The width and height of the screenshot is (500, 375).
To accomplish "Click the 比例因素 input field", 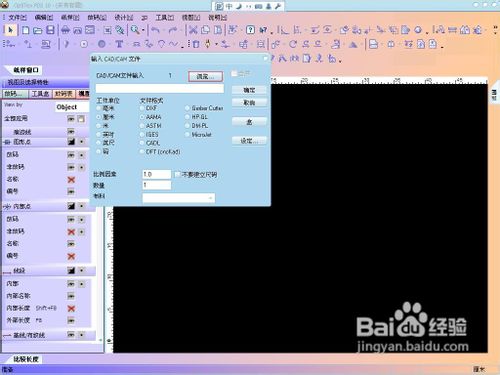I will point(157,174).
